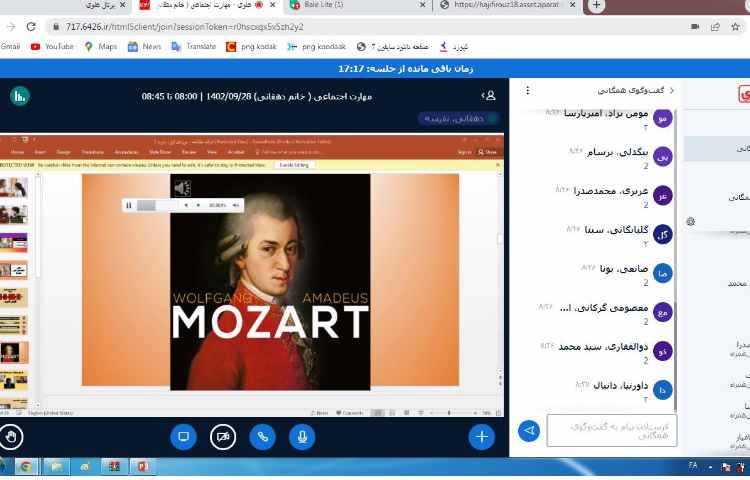Click Enable Editing in the yellow bar
750x480 pixels.
pyautogui.click(x=295, y=165)
